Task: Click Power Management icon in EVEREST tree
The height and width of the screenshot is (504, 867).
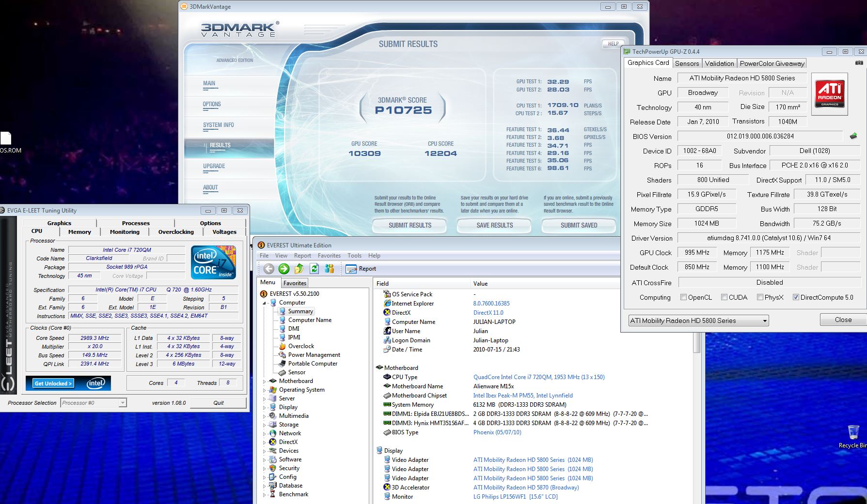Action: point(282,355)
